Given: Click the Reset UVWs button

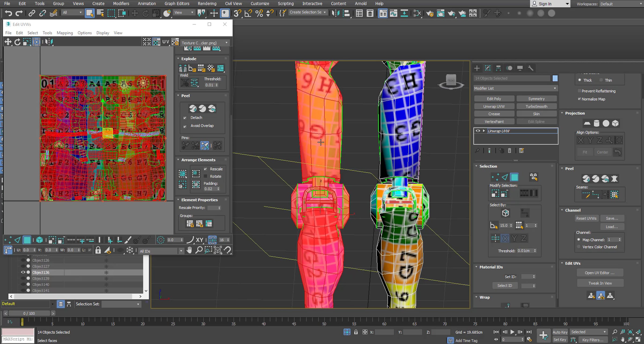Looking at the screenshot, I should [x=586, y=218].
